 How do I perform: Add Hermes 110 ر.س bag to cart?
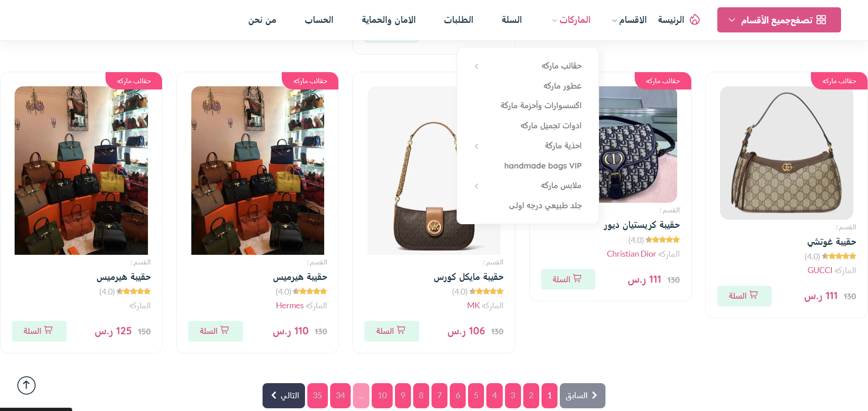215,331
